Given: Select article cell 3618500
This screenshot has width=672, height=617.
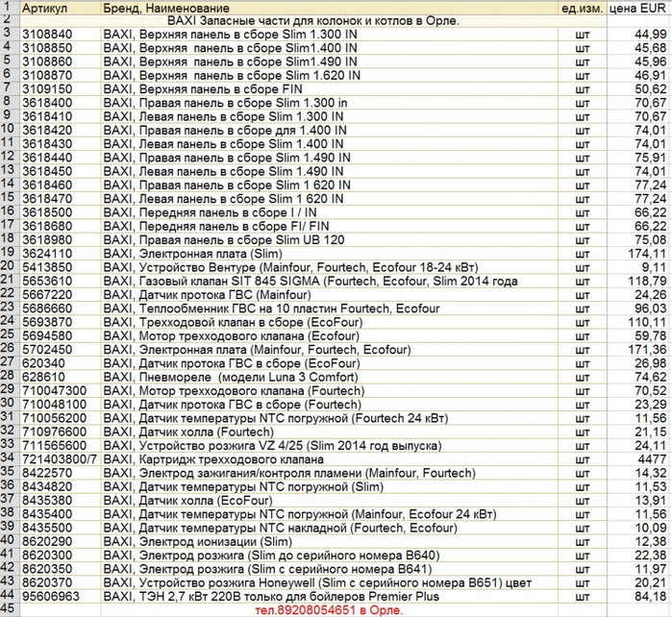Looking at the screenshot, I should [x=61, y=212].
